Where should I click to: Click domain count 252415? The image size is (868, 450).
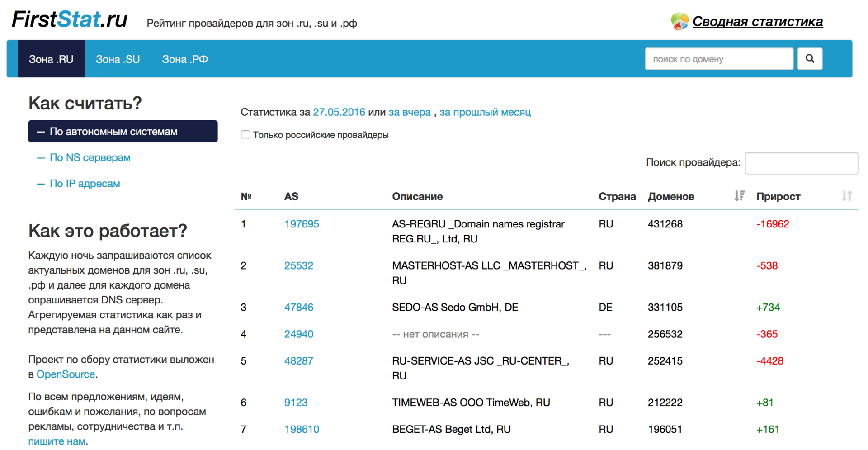click(665, 360)
